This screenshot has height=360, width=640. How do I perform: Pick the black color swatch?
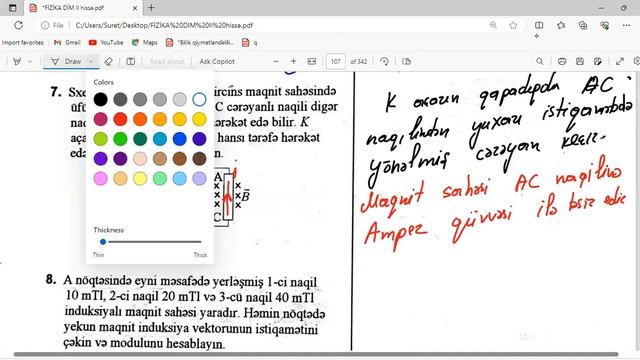click(100, 99)
